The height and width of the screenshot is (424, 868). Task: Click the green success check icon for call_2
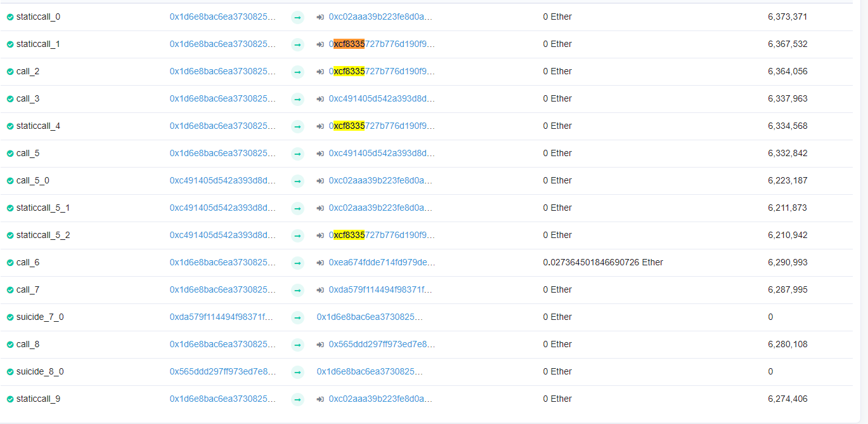coord(10,72)
